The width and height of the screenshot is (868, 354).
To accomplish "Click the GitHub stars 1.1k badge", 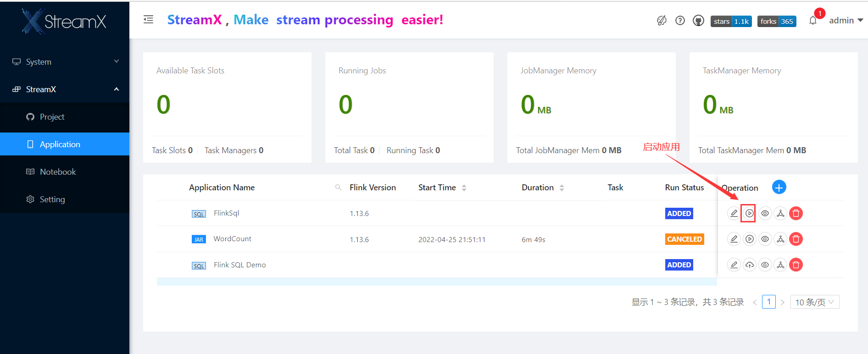I will coord(731,21).
